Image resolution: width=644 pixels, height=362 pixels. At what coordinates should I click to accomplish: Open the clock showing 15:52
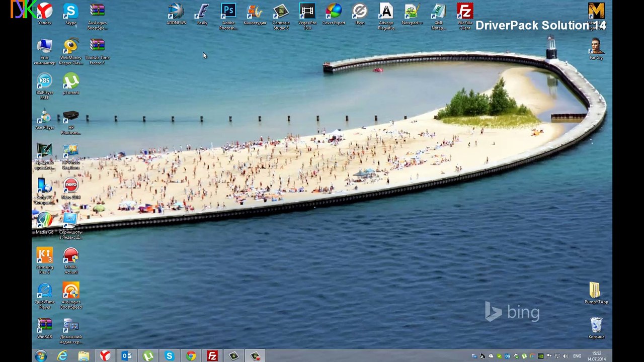[597, 356]
